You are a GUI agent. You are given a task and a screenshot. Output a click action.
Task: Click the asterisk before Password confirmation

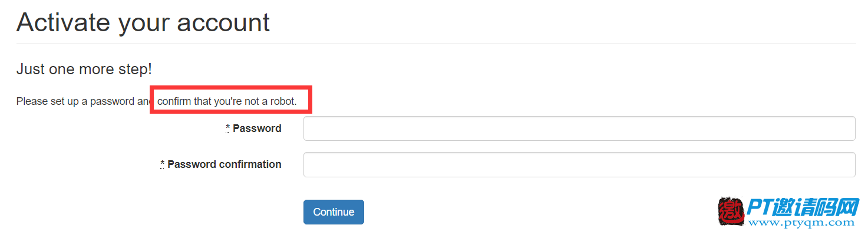(163, 164)
